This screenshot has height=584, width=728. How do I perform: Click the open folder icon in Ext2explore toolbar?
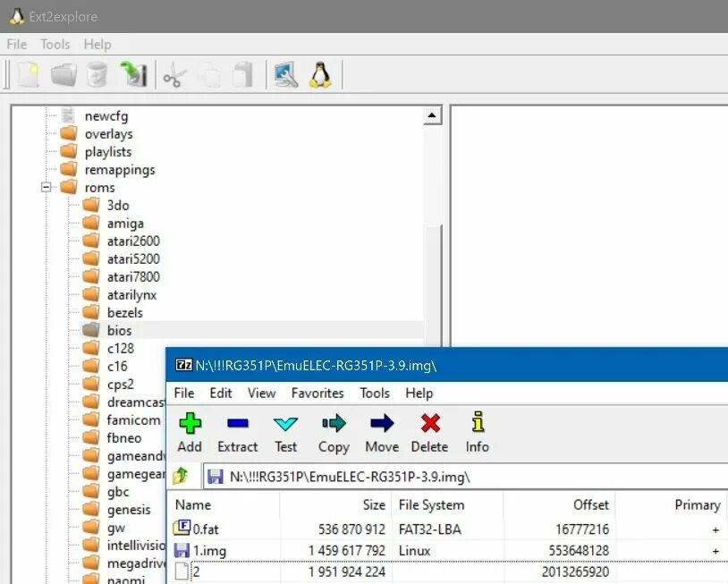pos(63,75)
